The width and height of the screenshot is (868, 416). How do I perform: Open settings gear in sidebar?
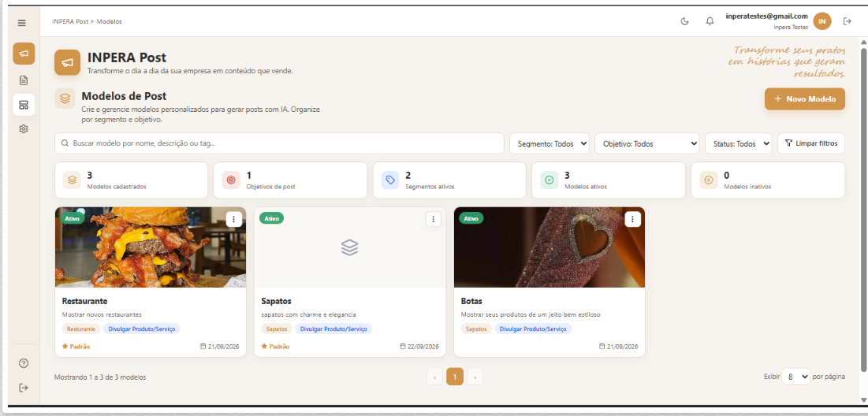tap(24, 129)
